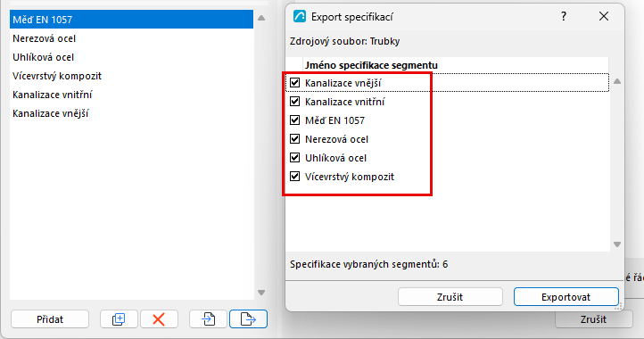Click the Jméno specifikace segmentu column header
Image resolution: width=644 pixels, height=339 pixels.
tap(456, 65)
